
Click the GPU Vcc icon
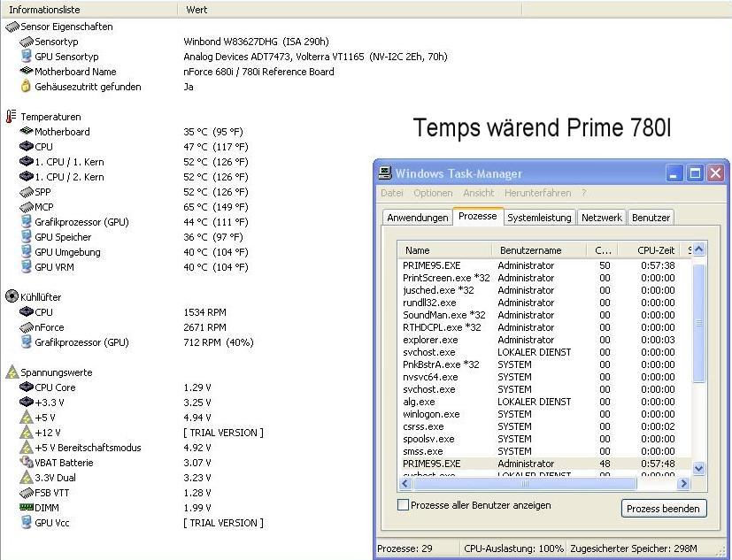point(27,522)
